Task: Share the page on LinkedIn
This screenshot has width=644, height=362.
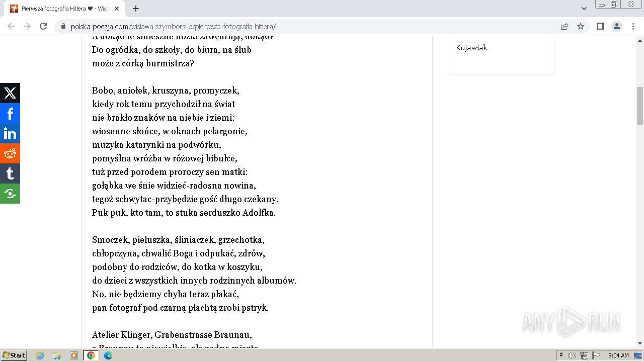Action: tap(10, 133)
